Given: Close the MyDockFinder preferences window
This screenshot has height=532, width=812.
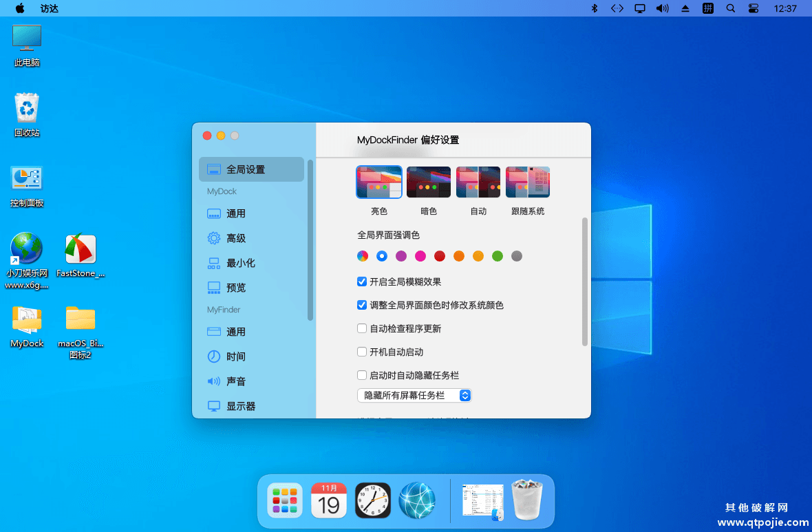Looking at the screenshot, I should 207,136.
